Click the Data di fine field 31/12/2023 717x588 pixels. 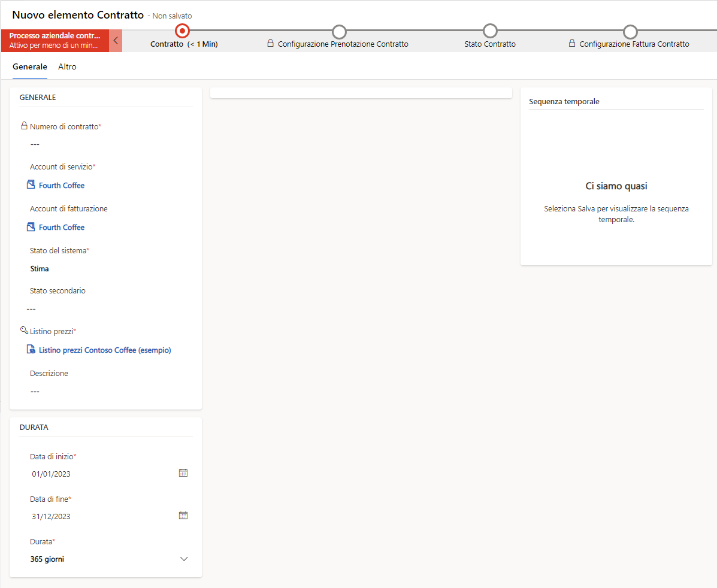[52, 517]
